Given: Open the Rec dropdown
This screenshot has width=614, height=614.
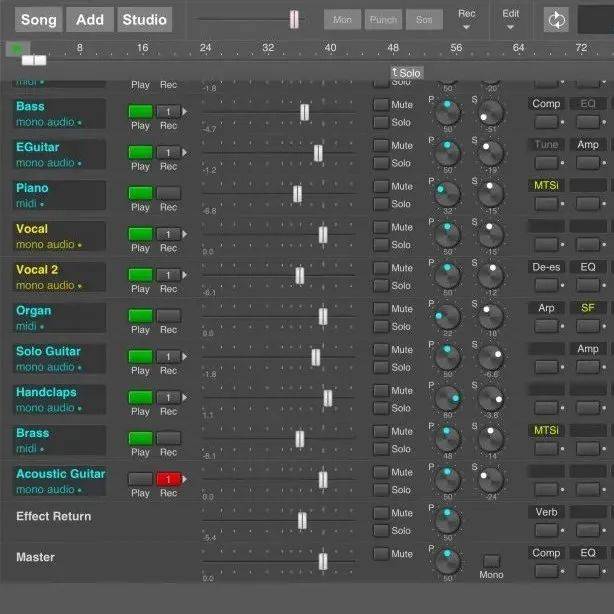Looking at the screenshot, I should [x=466, y=19].
